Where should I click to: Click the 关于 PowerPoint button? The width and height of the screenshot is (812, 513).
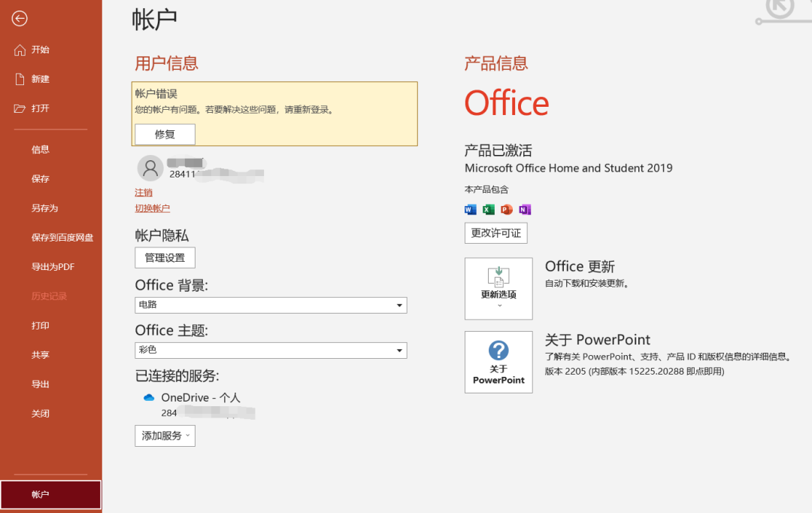498,363
